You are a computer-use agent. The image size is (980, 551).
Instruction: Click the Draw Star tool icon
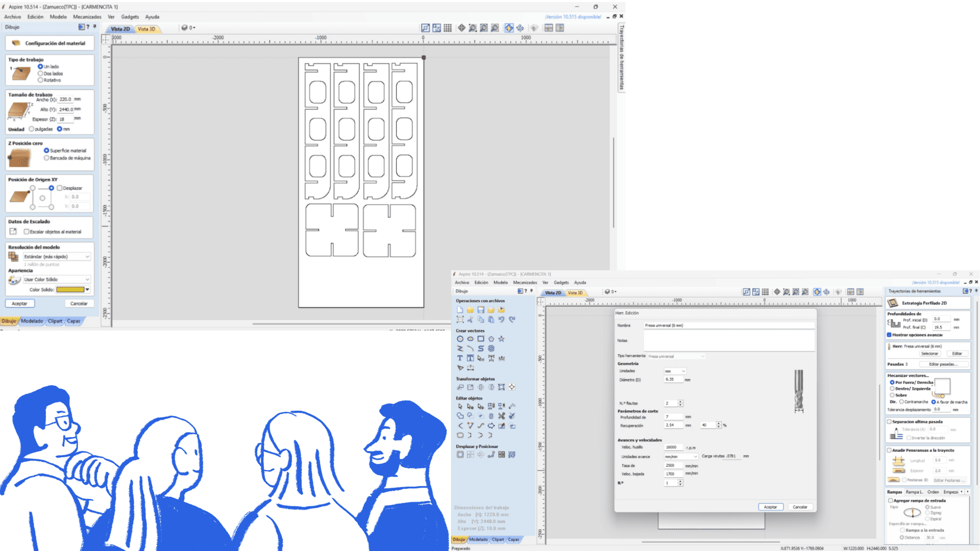[x=501, y=339]
